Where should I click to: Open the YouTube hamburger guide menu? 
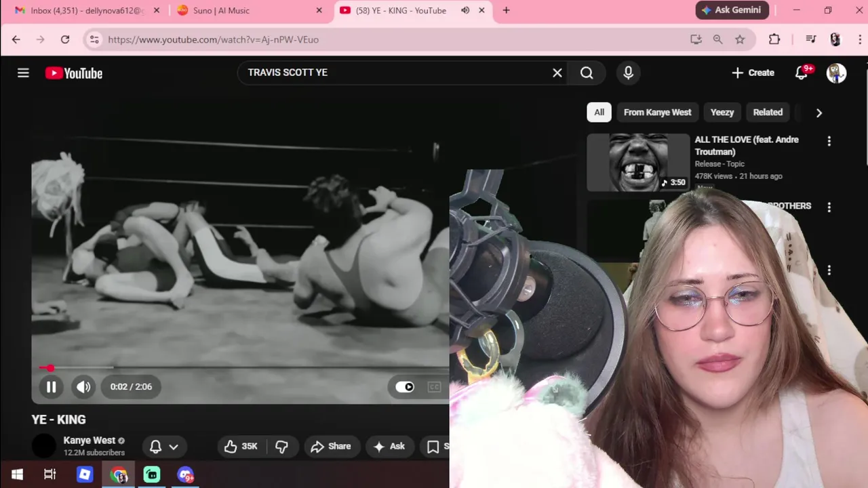tap(23, 73)
